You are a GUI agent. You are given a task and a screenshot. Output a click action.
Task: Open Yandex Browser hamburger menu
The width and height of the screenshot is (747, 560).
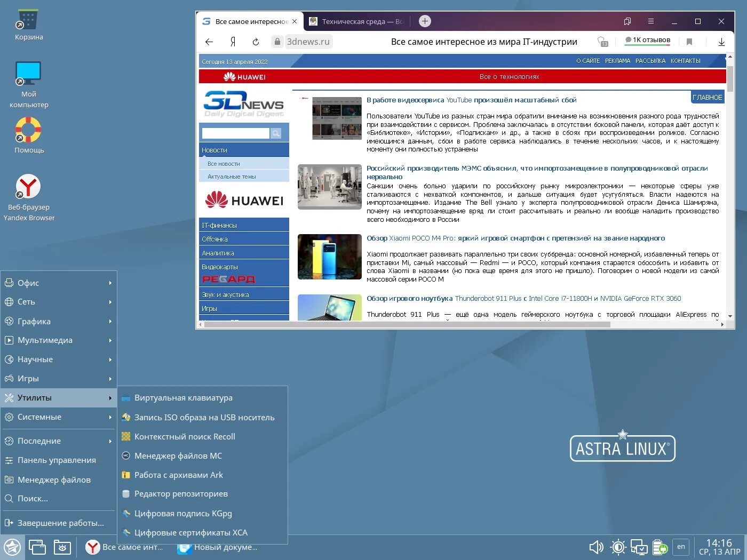651,21
